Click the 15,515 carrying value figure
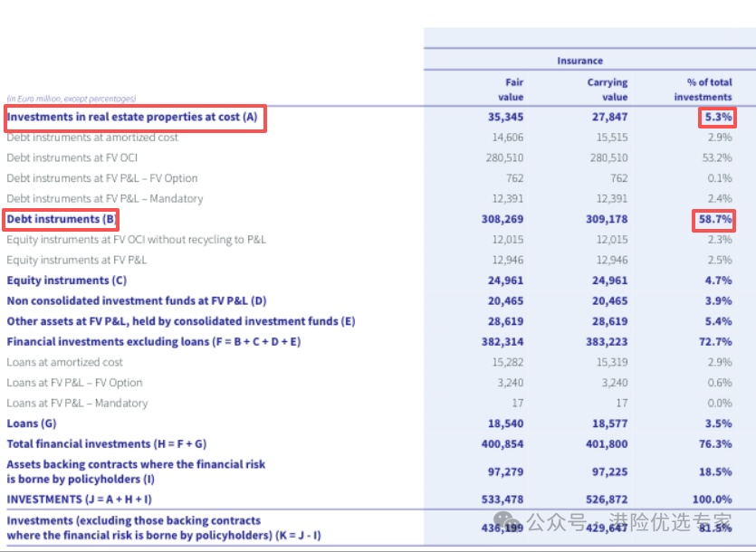This screenshot has height=552, width=756. (612, 138)
